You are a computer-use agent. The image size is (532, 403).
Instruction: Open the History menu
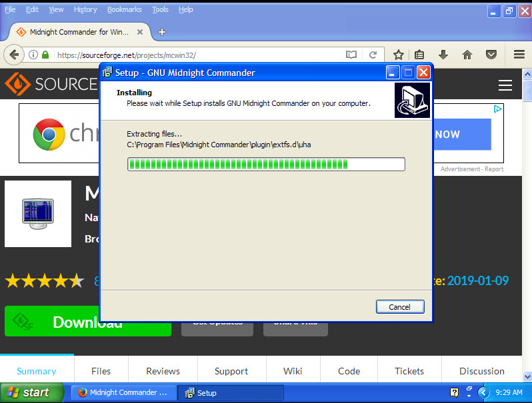click(85, 9)
